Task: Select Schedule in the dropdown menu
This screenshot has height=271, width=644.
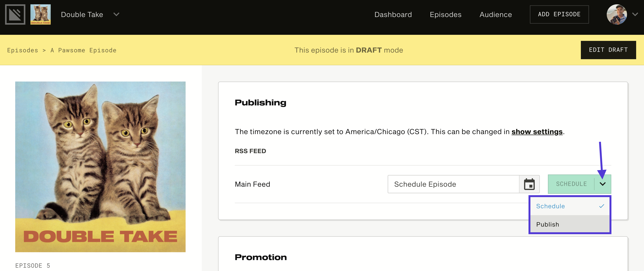Action: click(570, 206)
